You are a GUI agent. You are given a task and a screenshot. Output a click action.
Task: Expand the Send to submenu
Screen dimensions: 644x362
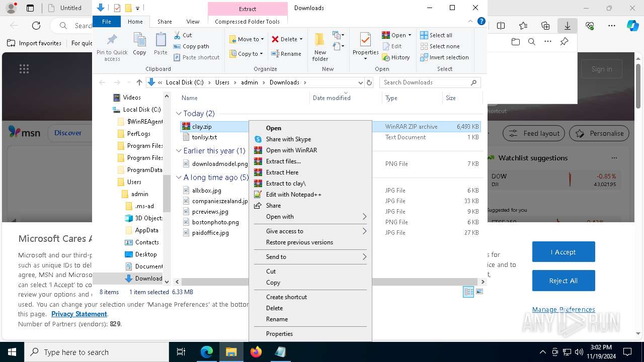[x=310, y=257]
